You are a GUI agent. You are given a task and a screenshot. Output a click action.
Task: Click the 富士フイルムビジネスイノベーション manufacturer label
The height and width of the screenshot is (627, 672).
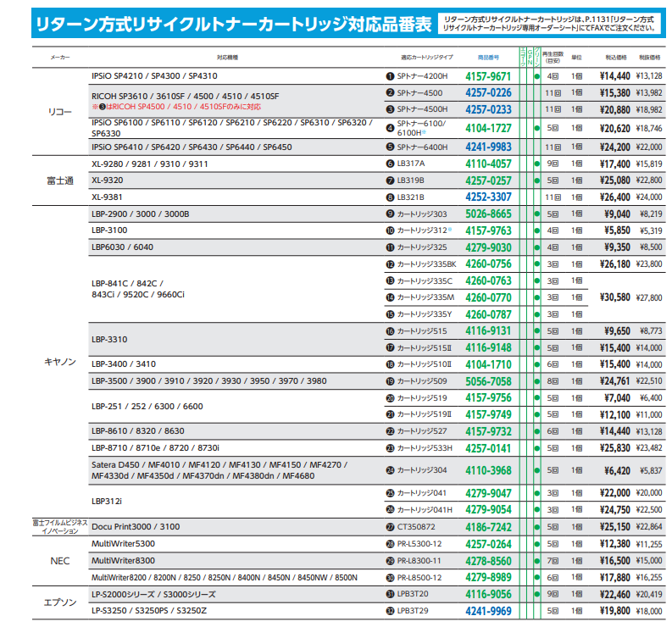point(60,527)
